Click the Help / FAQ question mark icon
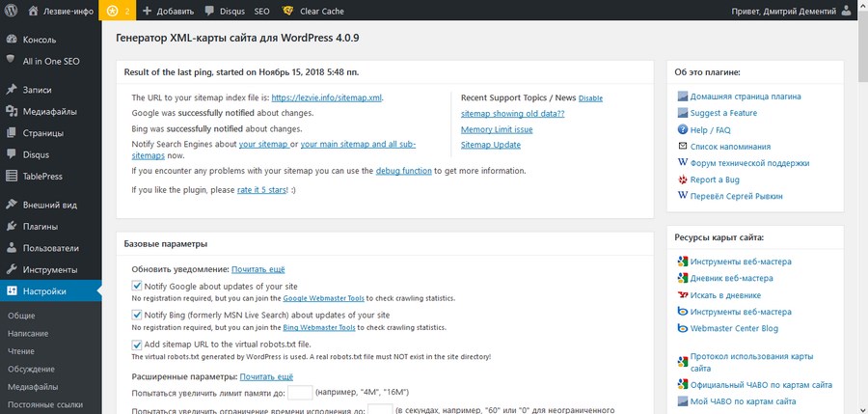Screen dimensions: 868x414 coord(683,129)
